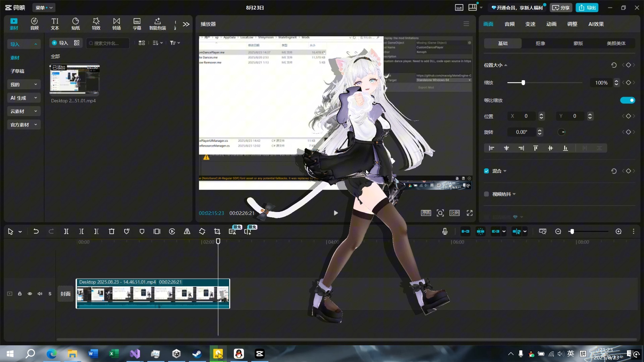Open the sort order dropdown in media panel

(158, 43)
